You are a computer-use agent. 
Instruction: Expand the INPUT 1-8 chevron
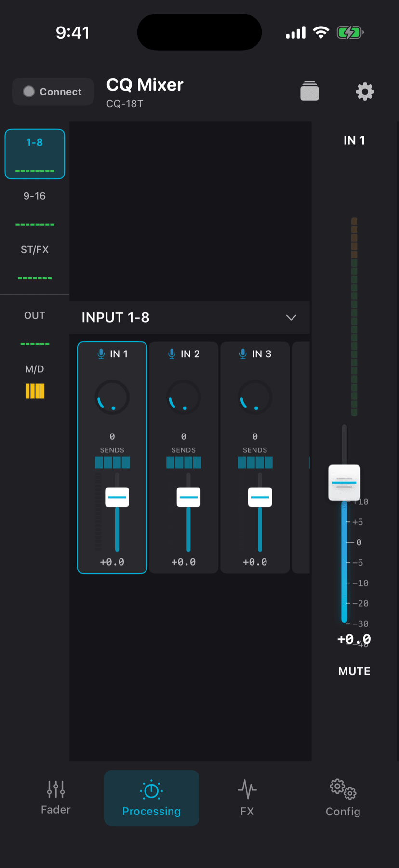[291, 317]
